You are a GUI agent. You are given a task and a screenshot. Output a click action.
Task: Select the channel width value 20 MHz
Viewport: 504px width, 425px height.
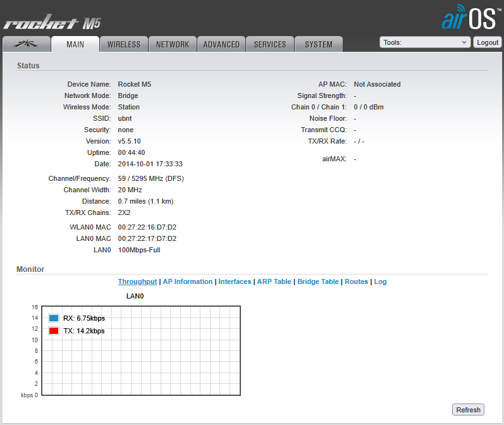(130, 190)
